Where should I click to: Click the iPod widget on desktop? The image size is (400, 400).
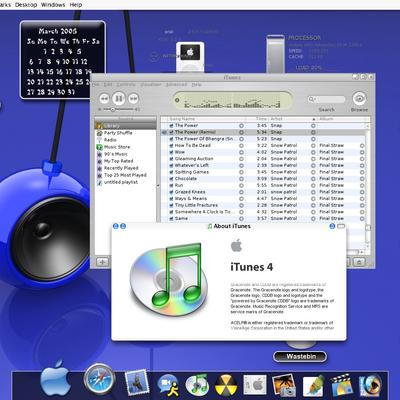[x=190, y=56]
